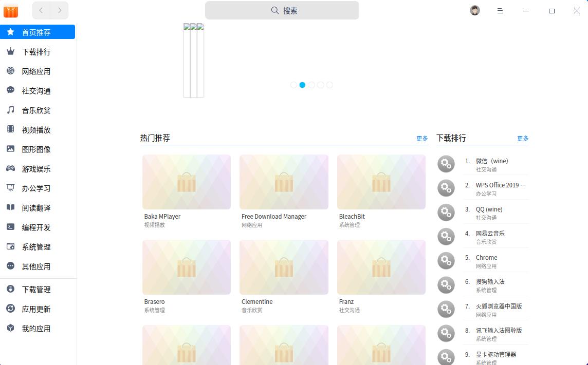588x365 pixels.
Task: Click the gear icon for WPS Office 2019
Action: [x=446, y=188]
